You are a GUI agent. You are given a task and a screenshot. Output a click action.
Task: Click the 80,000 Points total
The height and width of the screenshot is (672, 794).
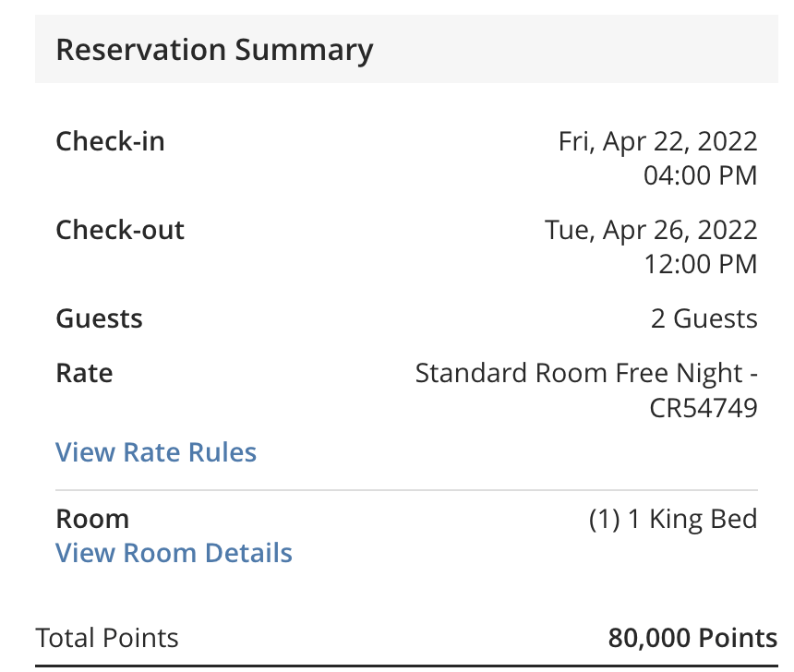[x=692, y=638]
